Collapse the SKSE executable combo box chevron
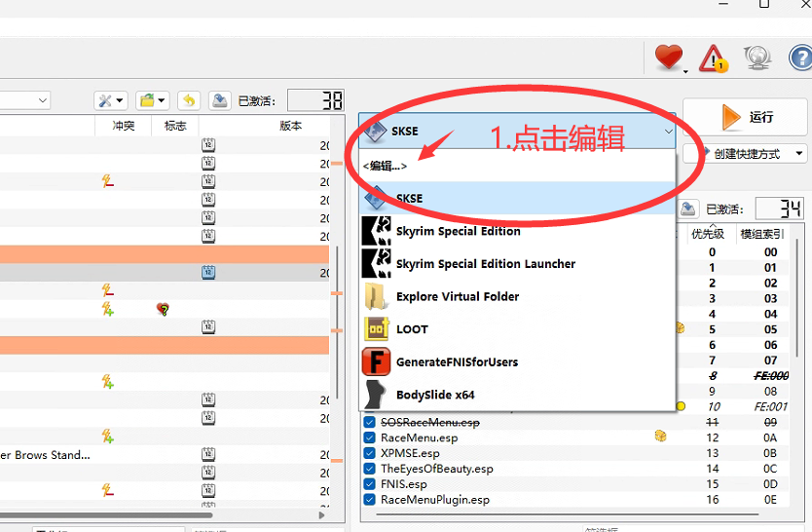The height and width of the screenshot is (532, 812). (669, 132)
